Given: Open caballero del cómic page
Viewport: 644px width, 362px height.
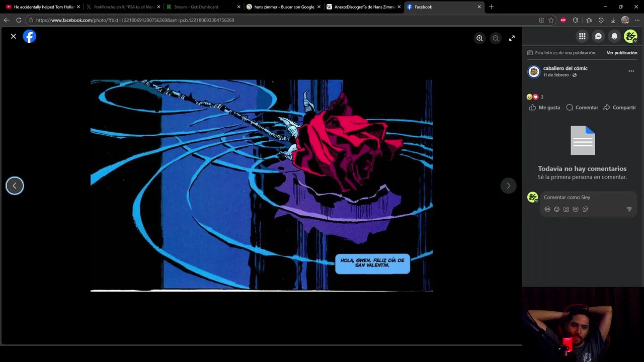Looking at the screenshot, I should coord(565,68).
